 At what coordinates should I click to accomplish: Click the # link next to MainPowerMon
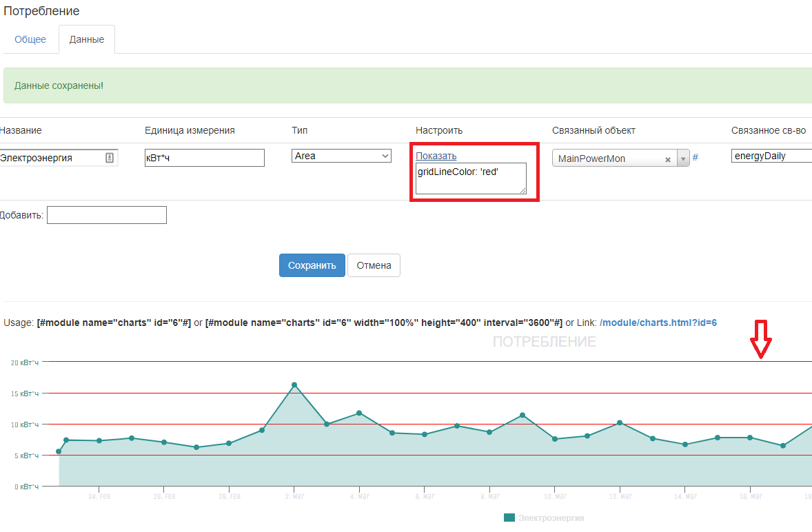point(695,157)
